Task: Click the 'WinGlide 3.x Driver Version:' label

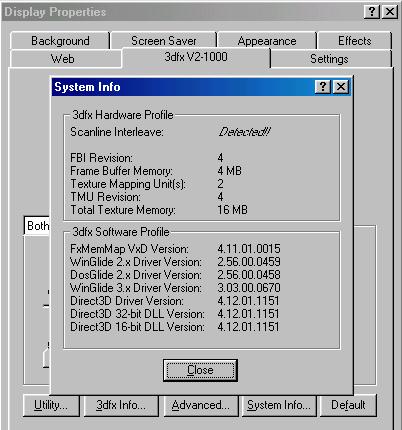Action: coord(136,288)
